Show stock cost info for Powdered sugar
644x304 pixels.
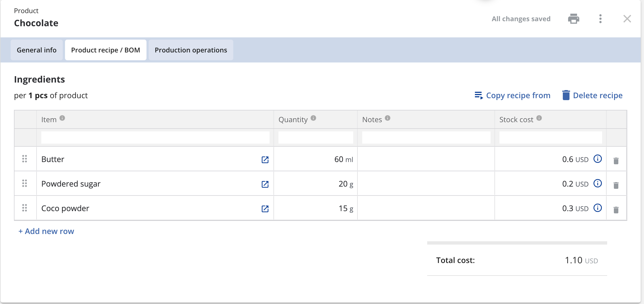597,184
